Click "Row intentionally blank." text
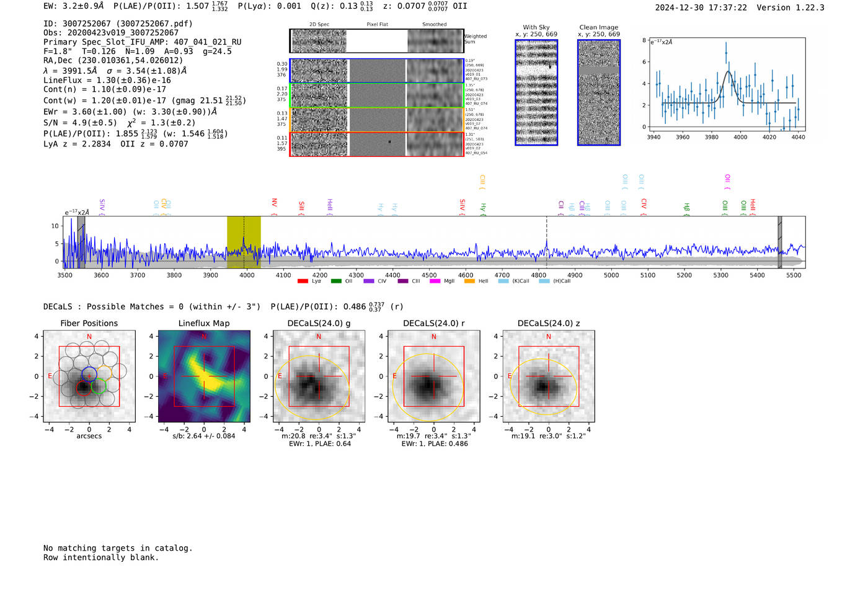 [x=101, y=558]
